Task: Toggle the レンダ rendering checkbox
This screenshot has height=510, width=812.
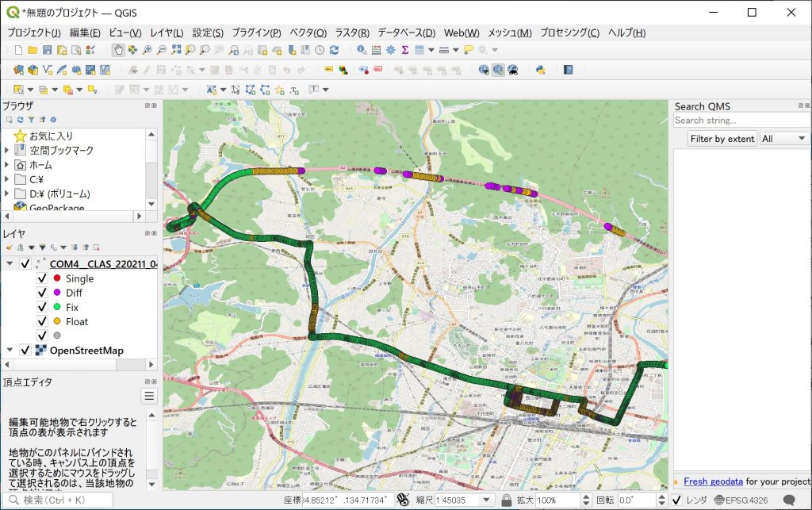Action: (x=676, y=500)
